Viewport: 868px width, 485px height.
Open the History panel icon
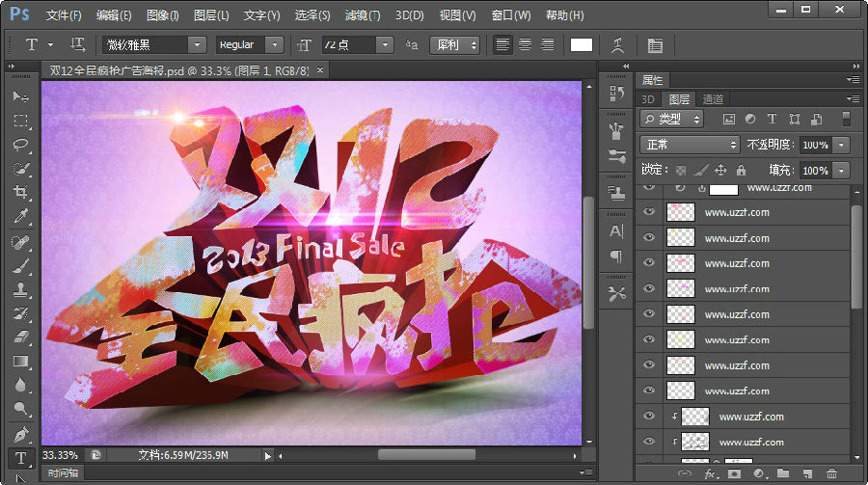616,93
